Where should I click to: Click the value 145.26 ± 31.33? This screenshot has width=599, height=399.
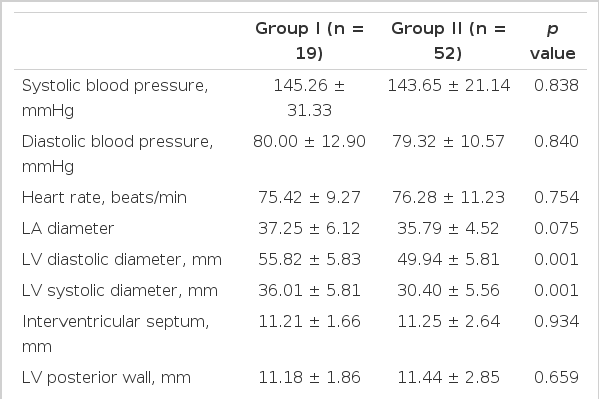tap(309, 98)
